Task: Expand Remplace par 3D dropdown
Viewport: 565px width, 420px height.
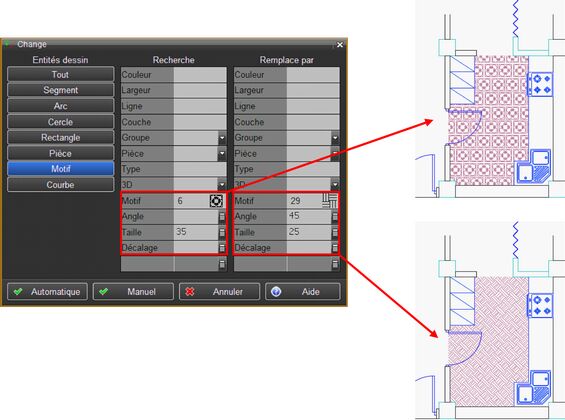Action: 335,185
